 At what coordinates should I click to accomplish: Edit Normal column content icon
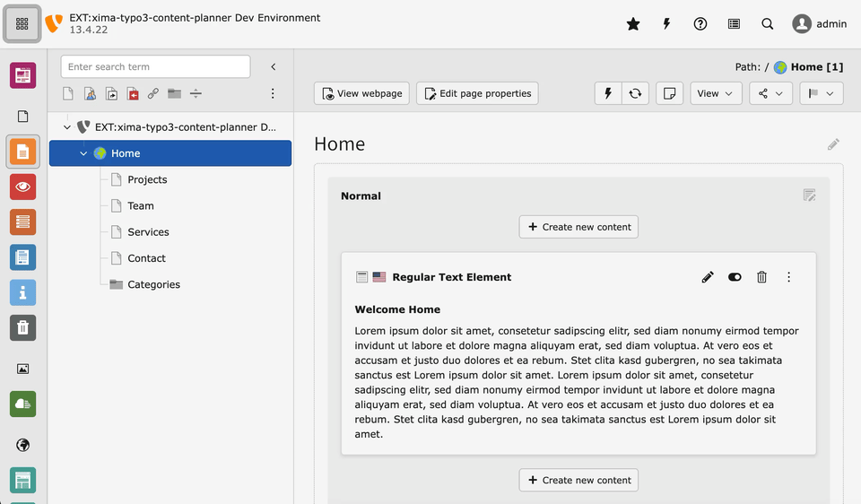point(809,195)
